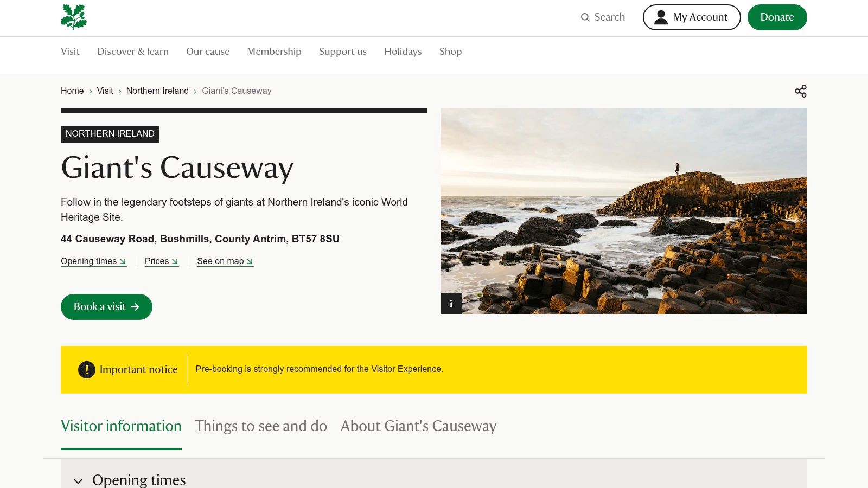Click the National Trust oak leaf logo
This screenshot has width=868, height=488.
(x=74, y=17)
